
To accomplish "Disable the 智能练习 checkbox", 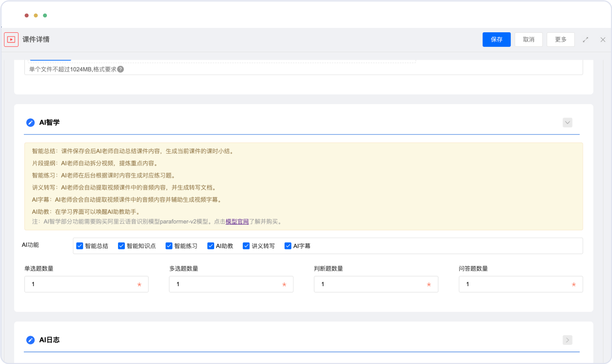I will (x=169, y=246).
